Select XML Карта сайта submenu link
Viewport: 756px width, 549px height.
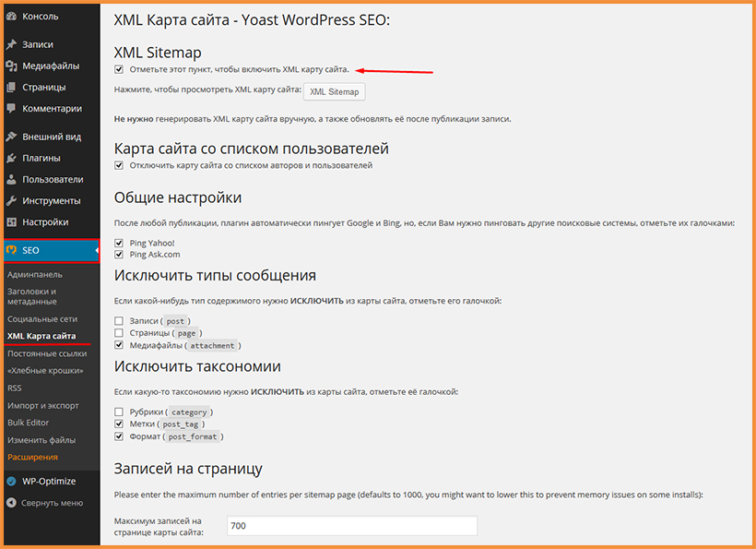41,336
